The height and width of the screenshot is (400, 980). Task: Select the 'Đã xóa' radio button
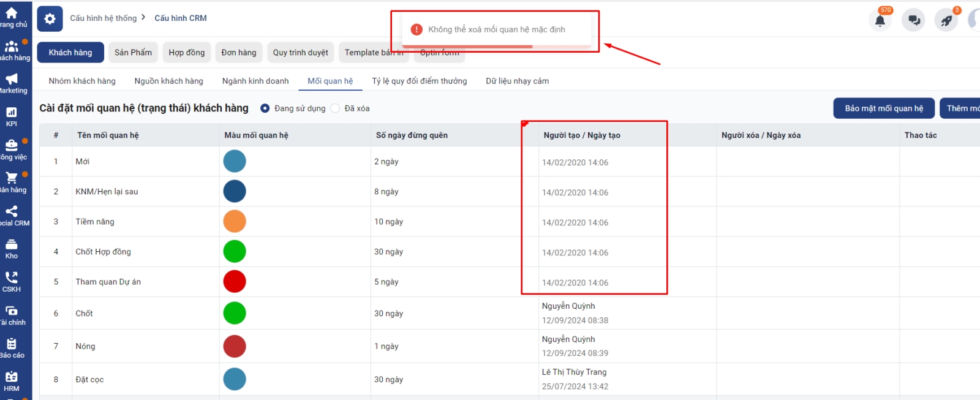(335, 108)
